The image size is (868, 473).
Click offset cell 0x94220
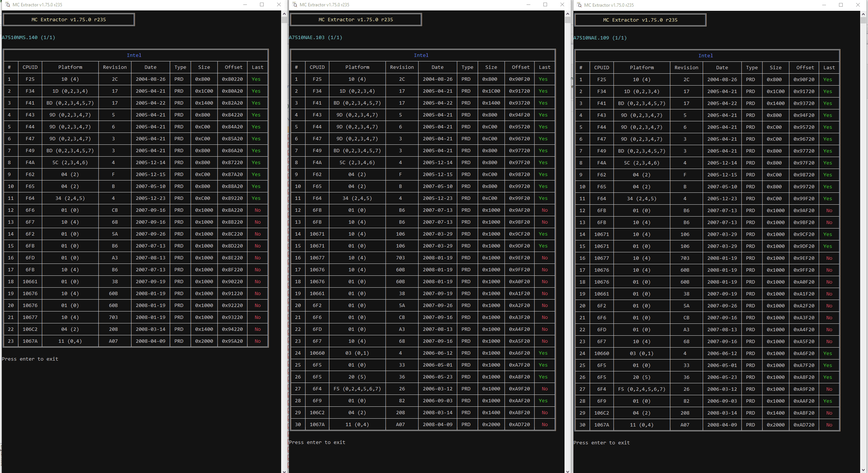click(232, 329)
